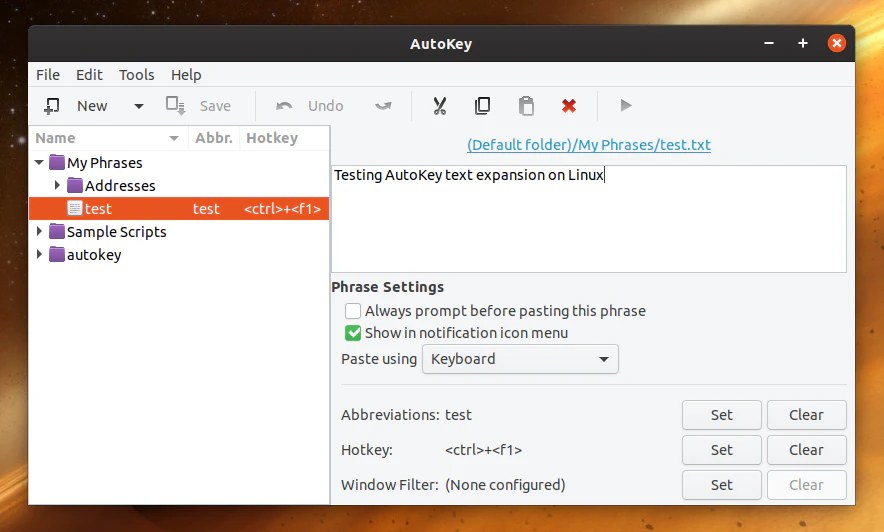This screenshot has width=884, height=532.
Task: Open the New dropdown arrow
Action: [x=139, y=106]
